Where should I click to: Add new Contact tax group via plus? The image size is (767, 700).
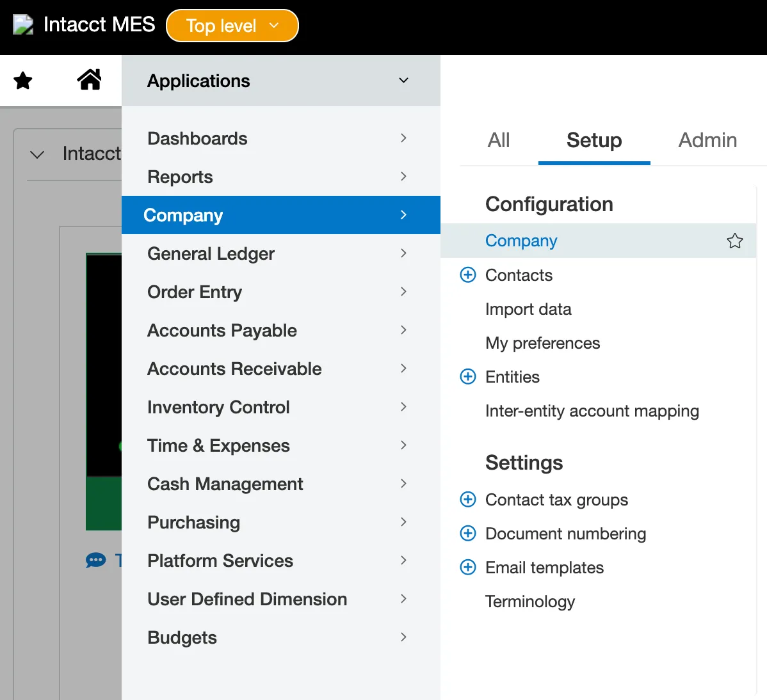coord(468,500)
